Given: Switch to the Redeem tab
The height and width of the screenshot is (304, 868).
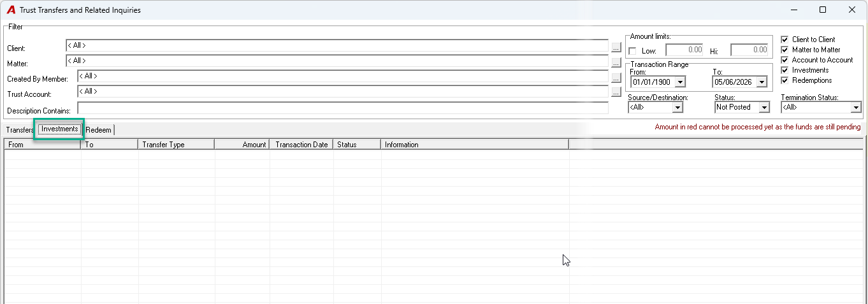Looking at the screenshot, I should coord(99,130).
